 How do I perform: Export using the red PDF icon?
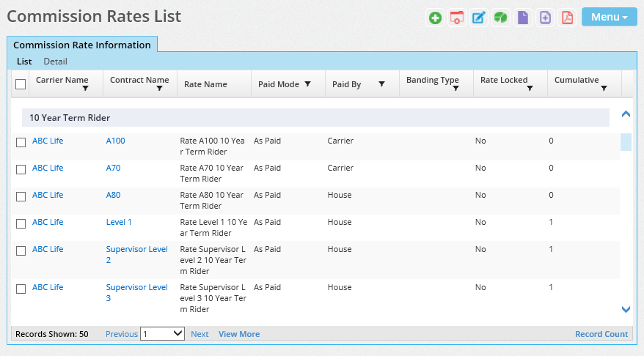pyautogui.click(x=567, y=18)
